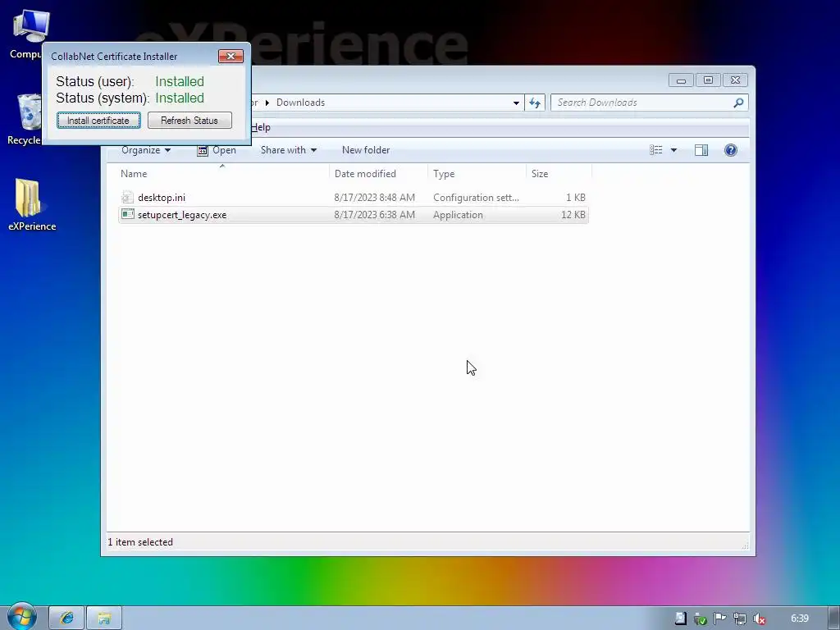Click the 8/17/2023 6:38 AM date cell
Screen dimensions: 840x630
point(374,214)
